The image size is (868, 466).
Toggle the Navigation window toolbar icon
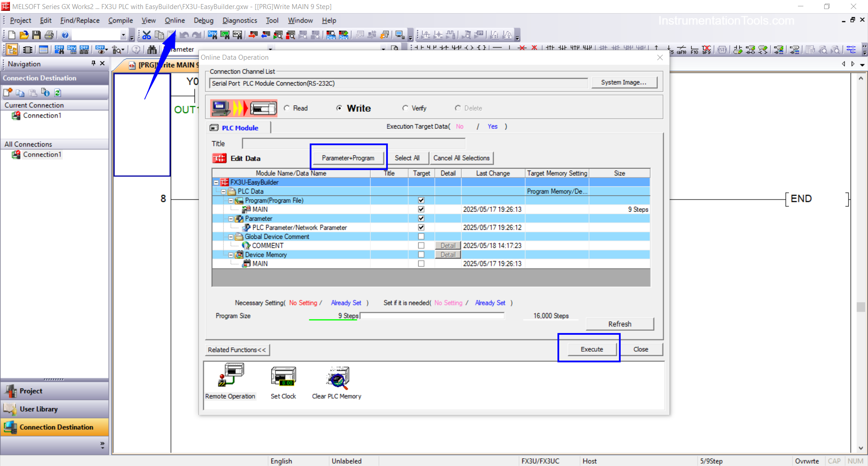pyautogui.click(x=12, y=49)
